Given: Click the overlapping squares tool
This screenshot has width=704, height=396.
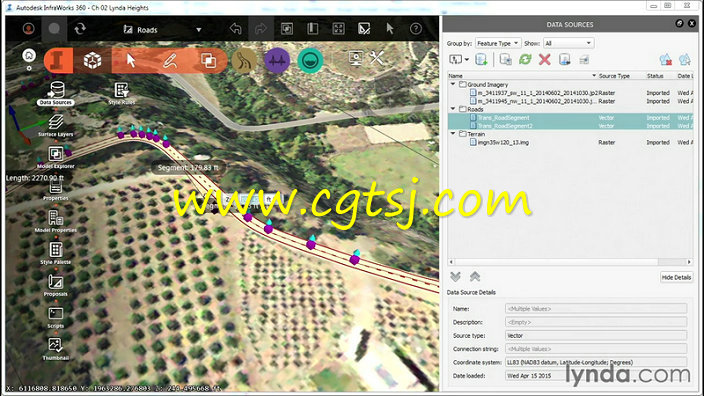Looking at the screenshot, I should 208,60.
